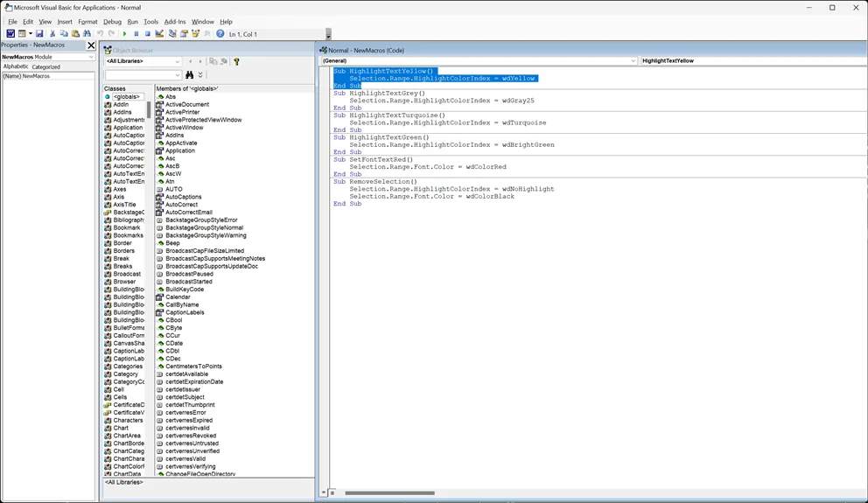868x503 pixels.
Task: Click View Definition icon in Object Browser
Action: click(x=224, y=61)
